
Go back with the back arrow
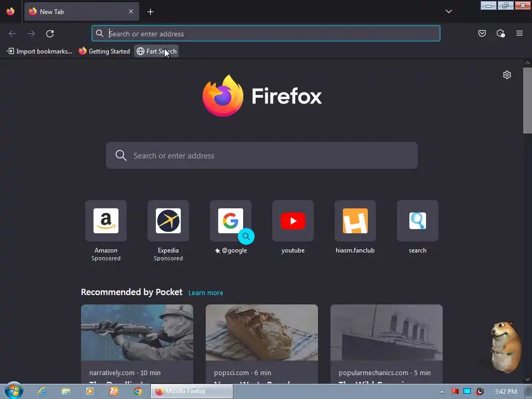(12, 34)
